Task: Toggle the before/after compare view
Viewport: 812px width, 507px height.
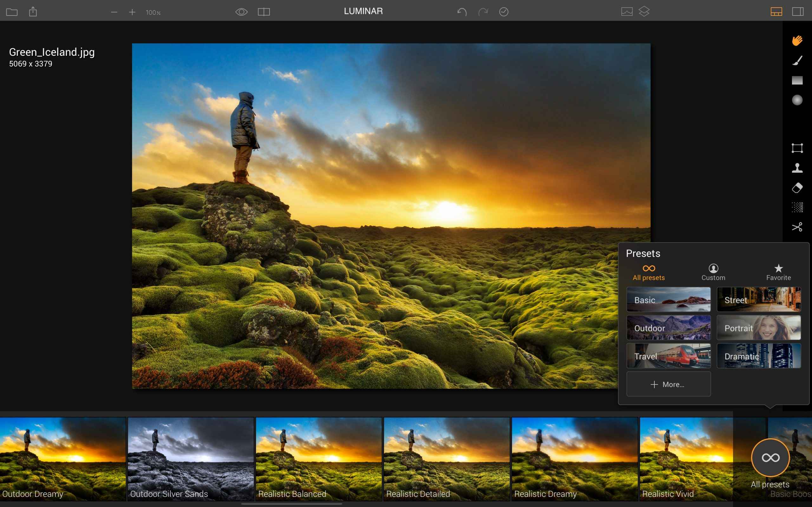Action: click(x=264, y=11)
